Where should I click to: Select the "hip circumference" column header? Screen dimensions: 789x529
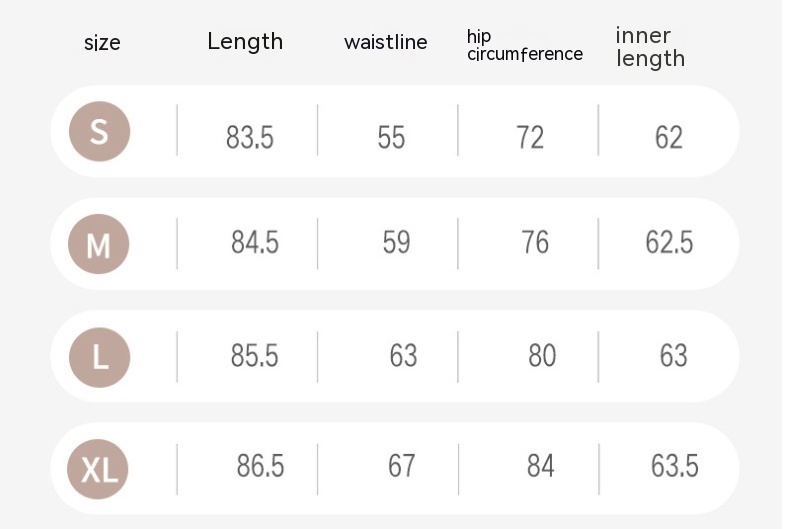(524, 46)
